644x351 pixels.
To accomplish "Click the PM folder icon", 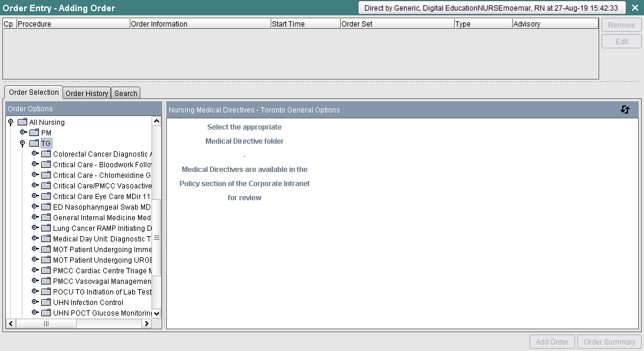I will 34,133.
